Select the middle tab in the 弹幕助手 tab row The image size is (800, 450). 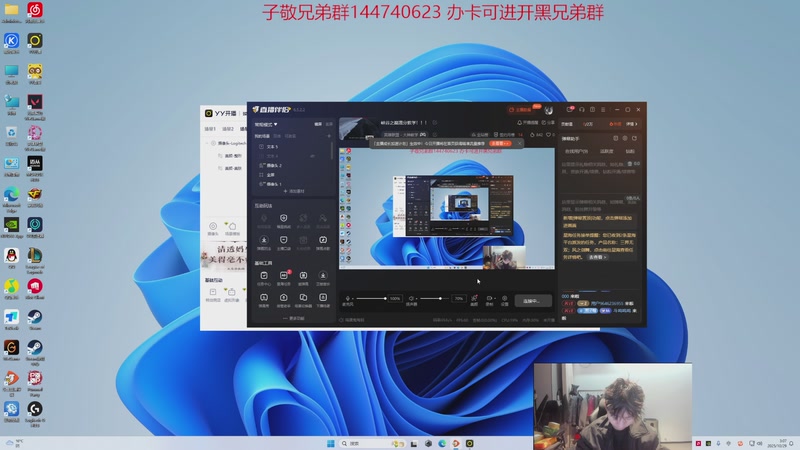(607, 152)
